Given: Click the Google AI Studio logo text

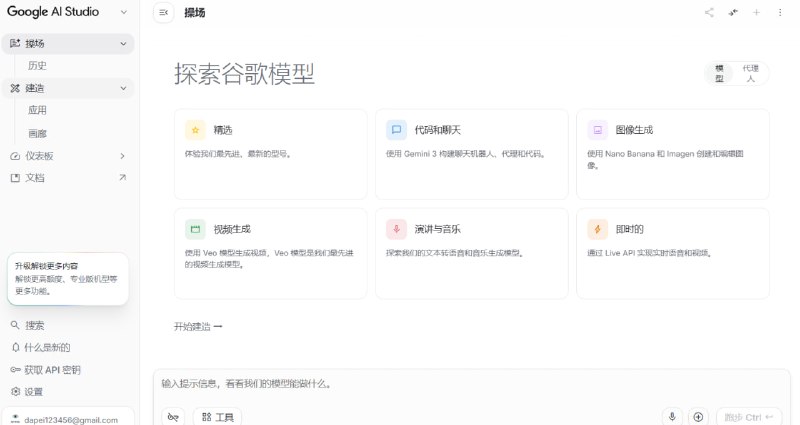Looking at the screenshot, I should [53, 12].
